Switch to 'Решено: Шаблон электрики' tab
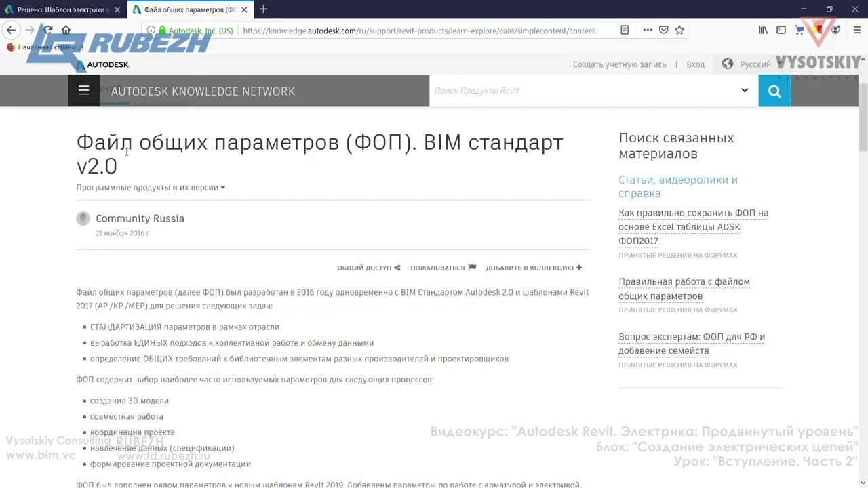Viewport: 868px width, 488px height. (x=62, y=9)
